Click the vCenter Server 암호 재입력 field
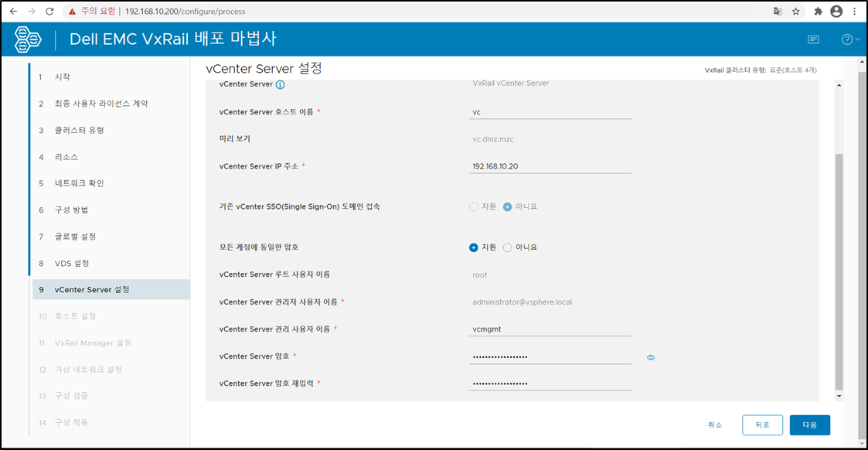 (550, 383)
